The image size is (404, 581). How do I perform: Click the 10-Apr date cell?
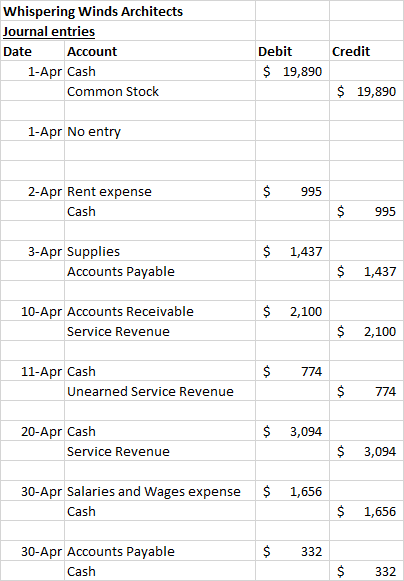[x=32, y=311]
